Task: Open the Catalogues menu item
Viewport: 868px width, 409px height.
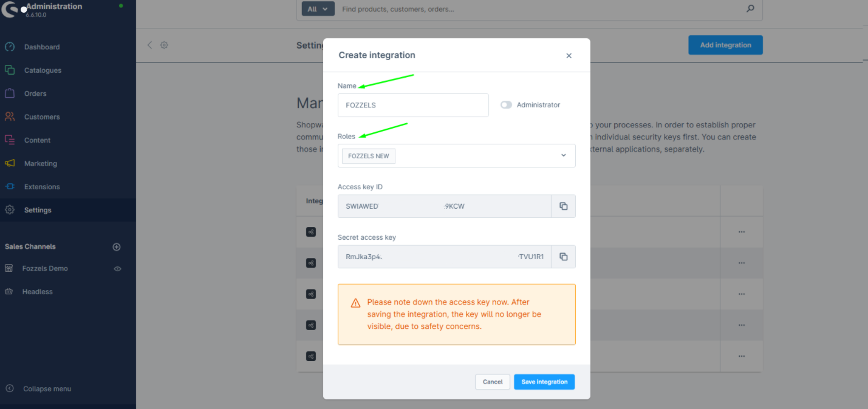Action: [x=43, y=70]
